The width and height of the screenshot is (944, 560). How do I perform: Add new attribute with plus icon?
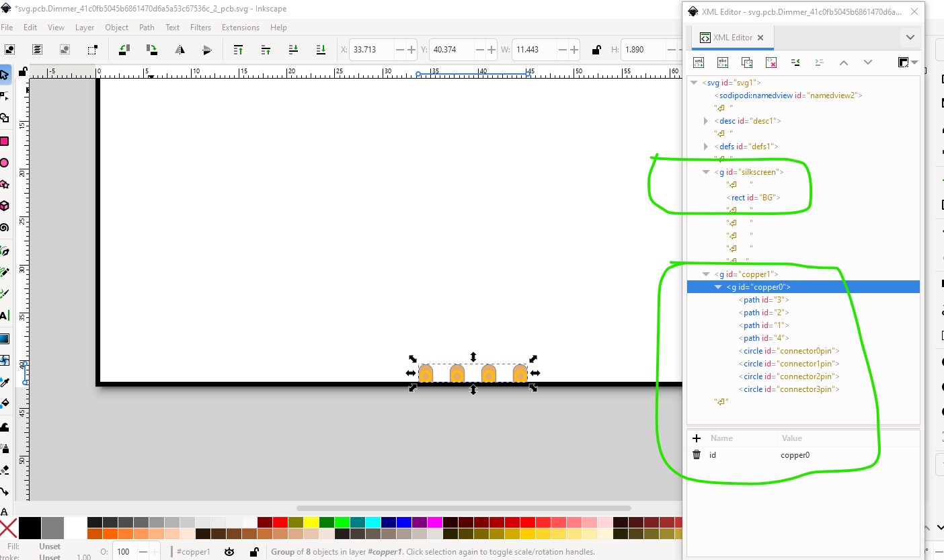pos(697,438)
